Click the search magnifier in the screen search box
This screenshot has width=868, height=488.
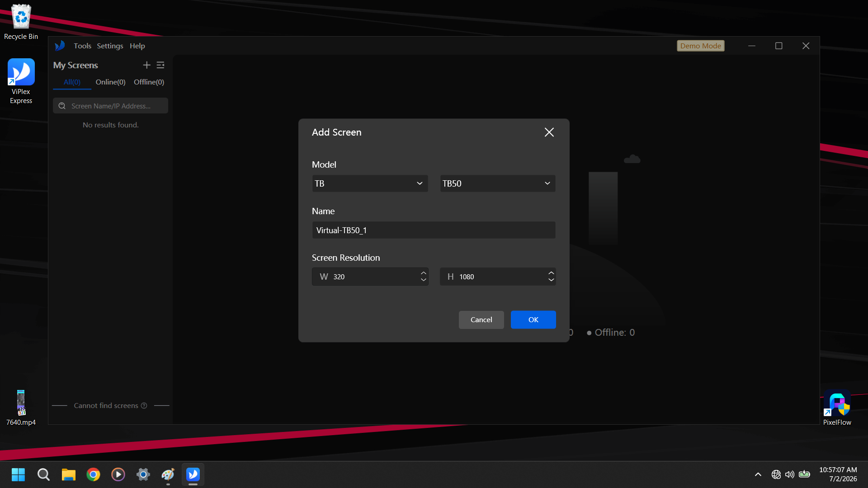62,106
